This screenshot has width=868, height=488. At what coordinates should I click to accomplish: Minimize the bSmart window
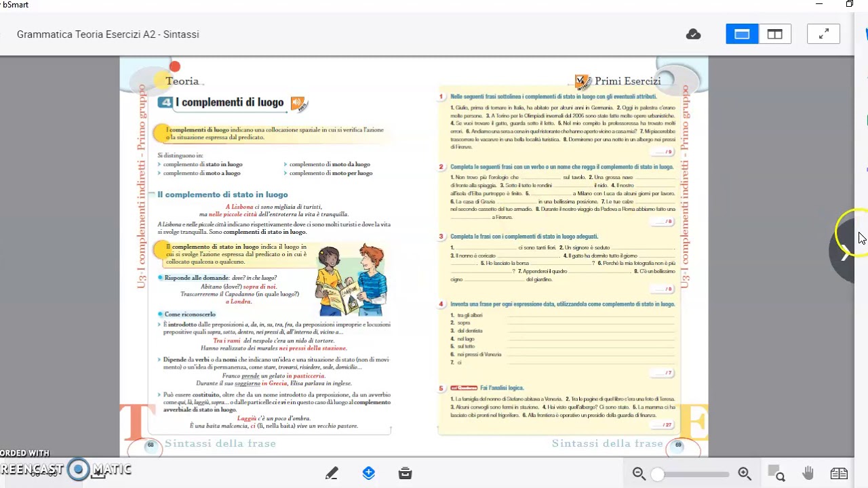point(819,5)
